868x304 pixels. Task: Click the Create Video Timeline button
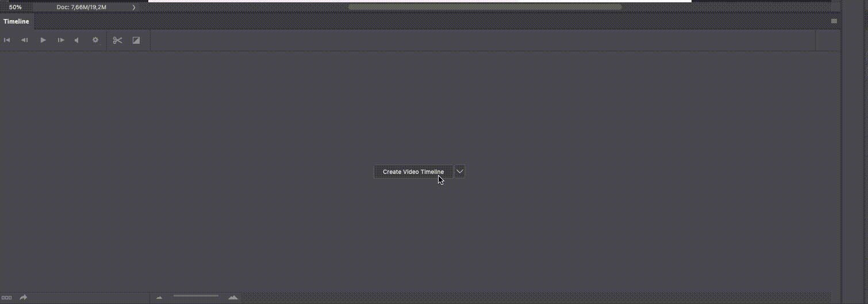point(413,172)
